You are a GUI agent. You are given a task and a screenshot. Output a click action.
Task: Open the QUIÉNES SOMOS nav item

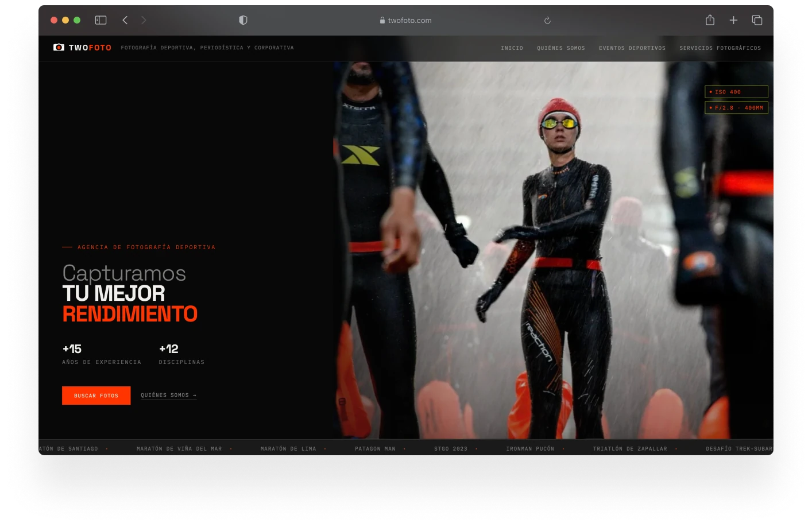pos(561,48)
